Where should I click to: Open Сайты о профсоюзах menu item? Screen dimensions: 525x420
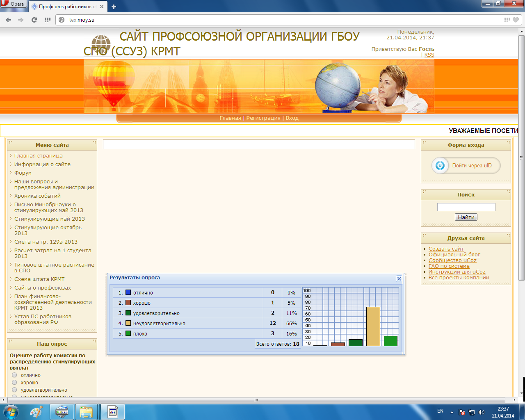pyautogui.click(x=43, y=288)
